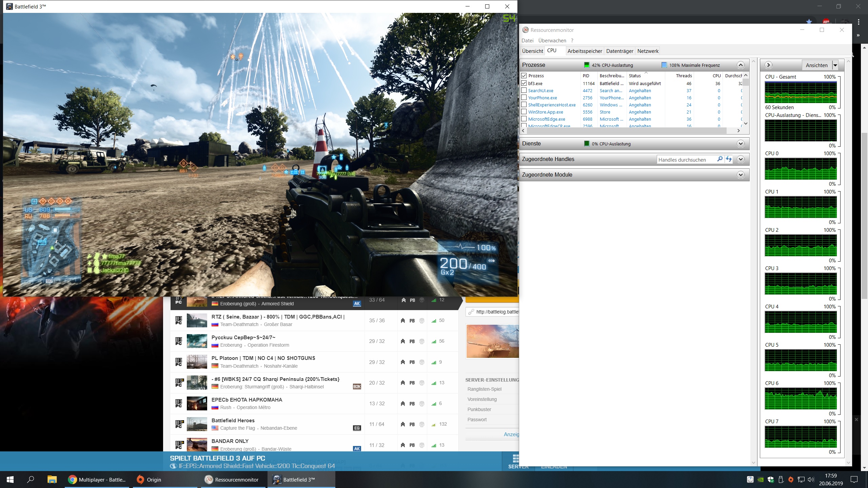Click the Ansichten button
The width and height of the screenshot is (868, 488).
click(816, 65)
